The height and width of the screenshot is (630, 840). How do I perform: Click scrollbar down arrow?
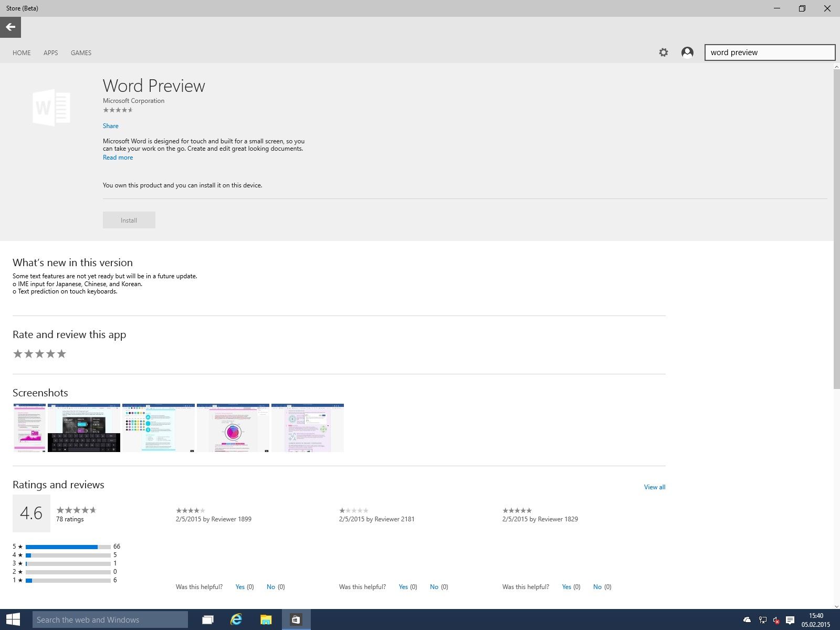pyautogui.click(x=836, y=606)
